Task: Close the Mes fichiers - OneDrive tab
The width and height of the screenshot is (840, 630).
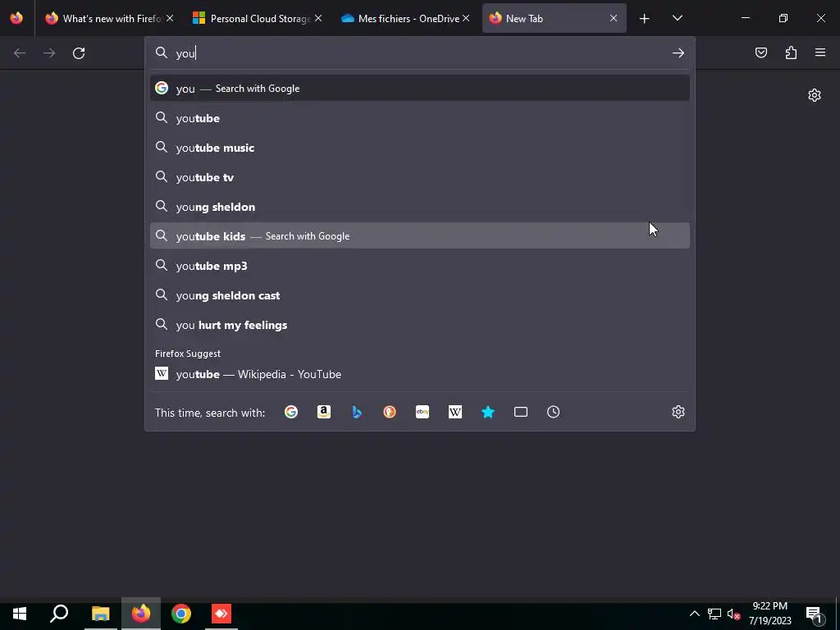Action: coord(466,18)
